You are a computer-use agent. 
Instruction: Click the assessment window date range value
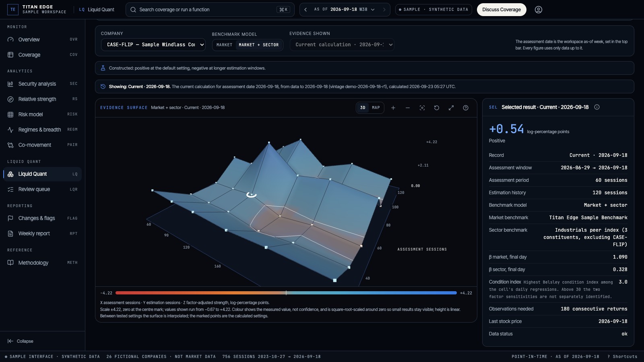click(594, 168)
